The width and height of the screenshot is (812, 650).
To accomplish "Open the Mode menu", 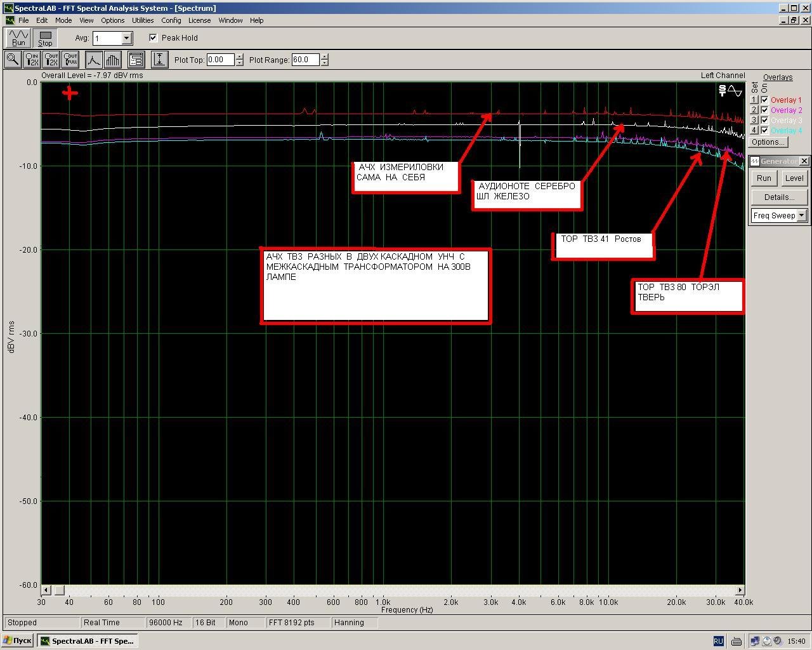I will pos(63,20).
